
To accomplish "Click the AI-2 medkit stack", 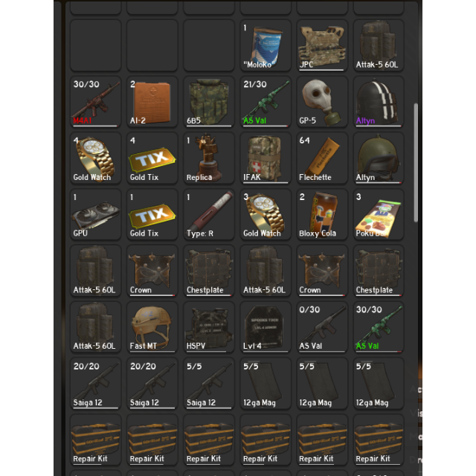I will click(x=152, y=102).
